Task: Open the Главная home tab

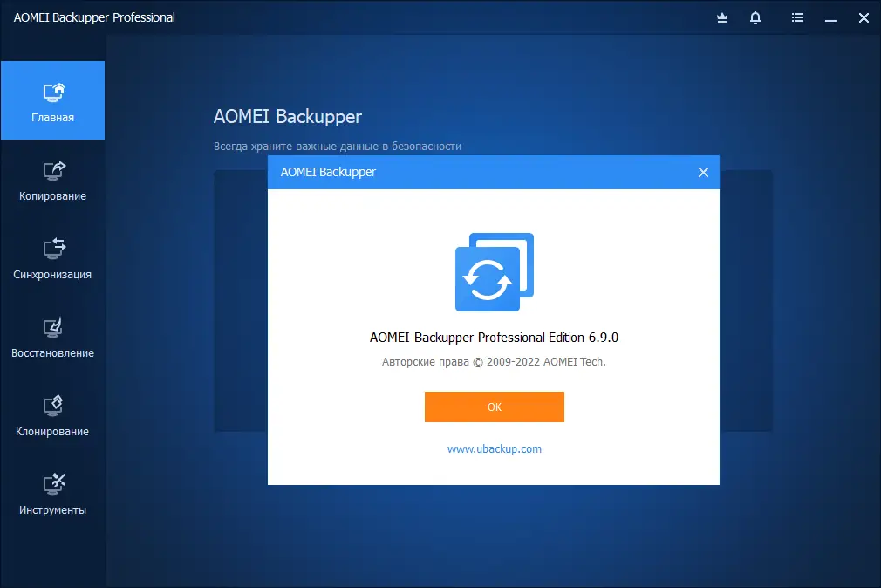Action: (52, 100)
